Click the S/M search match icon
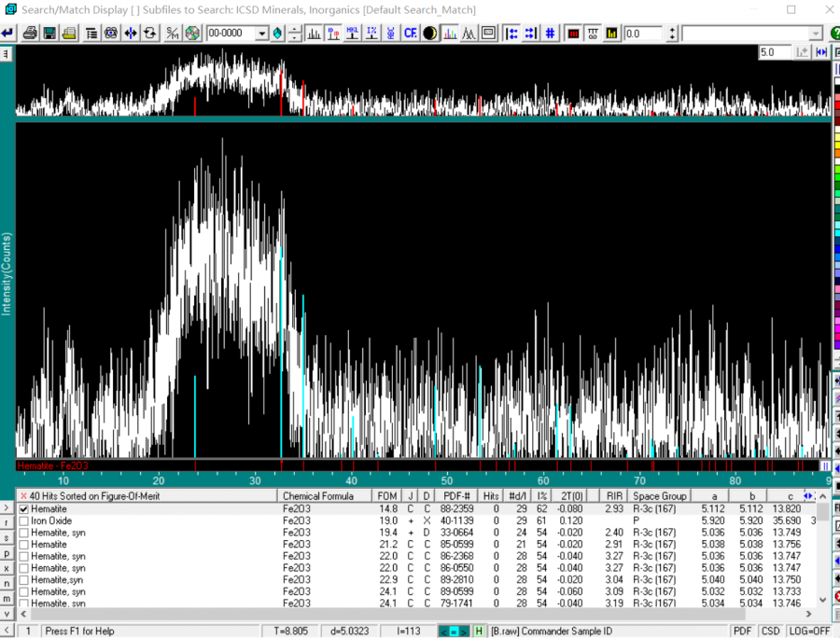This screenshot has height=638, width=840. pos(173,34)
